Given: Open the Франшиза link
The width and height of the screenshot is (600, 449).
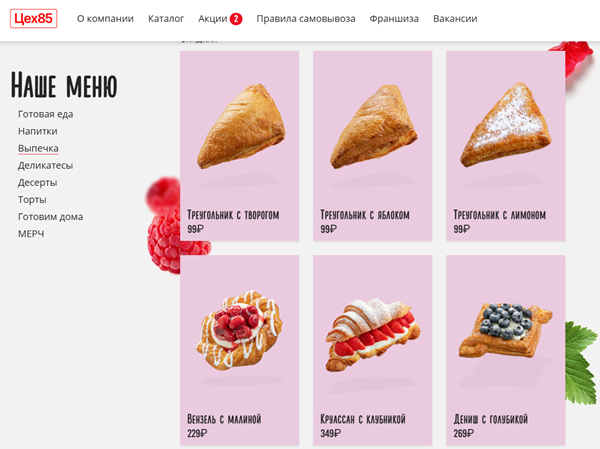Looking at the screenshot, I should pyautogui.click(x=394, y=19).
